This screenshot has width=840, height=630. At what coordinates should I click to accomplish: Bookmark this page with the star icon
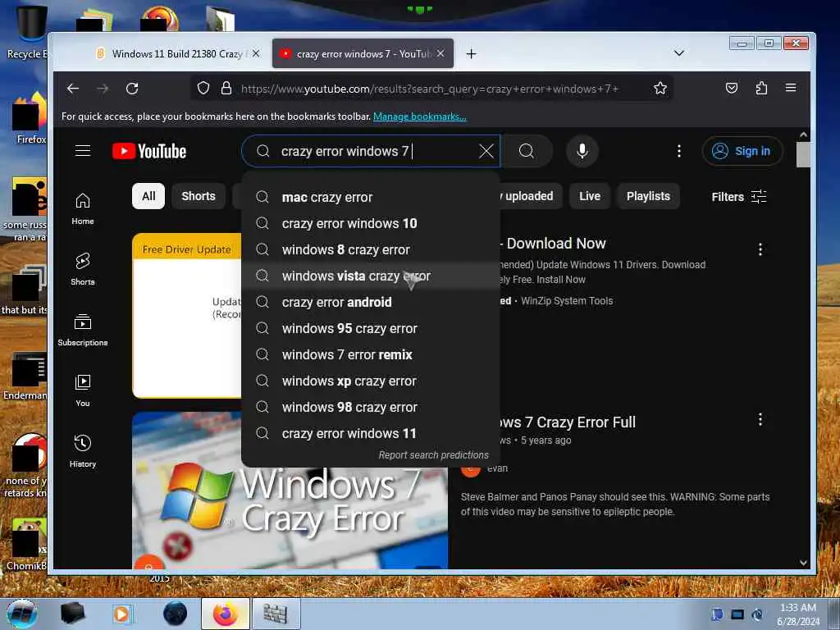pyautogui.click(x=660, y=89)
